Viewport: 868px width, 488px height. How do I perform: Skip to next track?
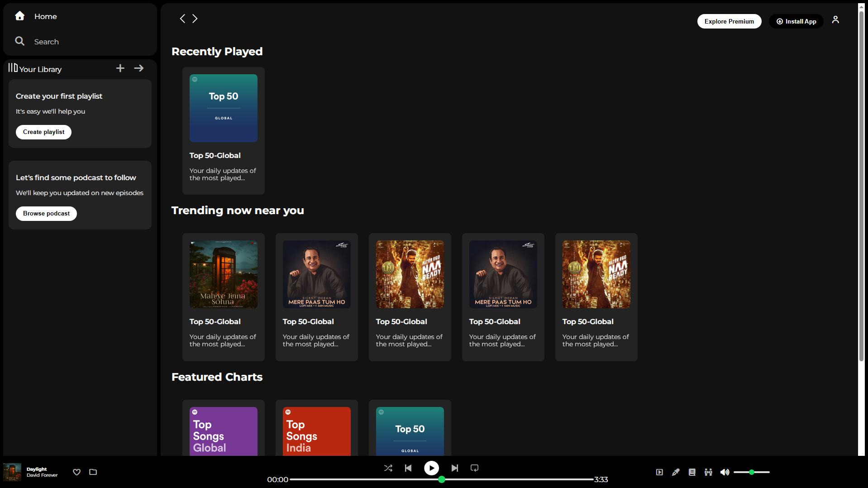coord(455,468)
